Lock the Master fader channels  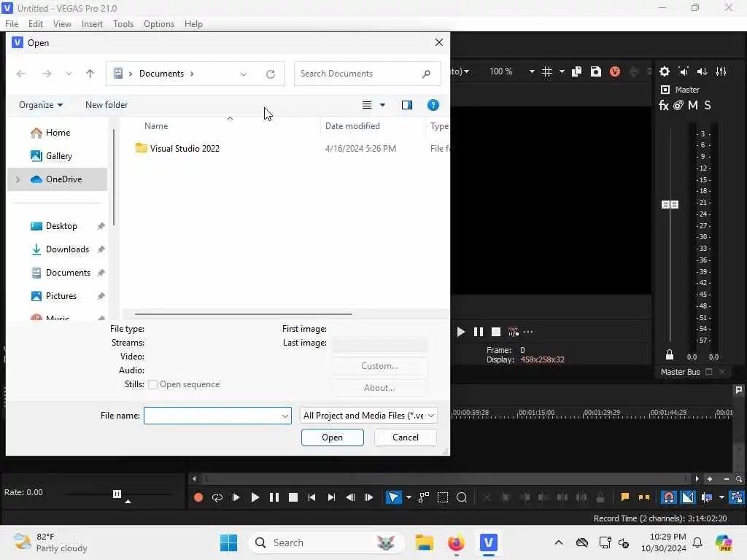click(x=670, y=355)
